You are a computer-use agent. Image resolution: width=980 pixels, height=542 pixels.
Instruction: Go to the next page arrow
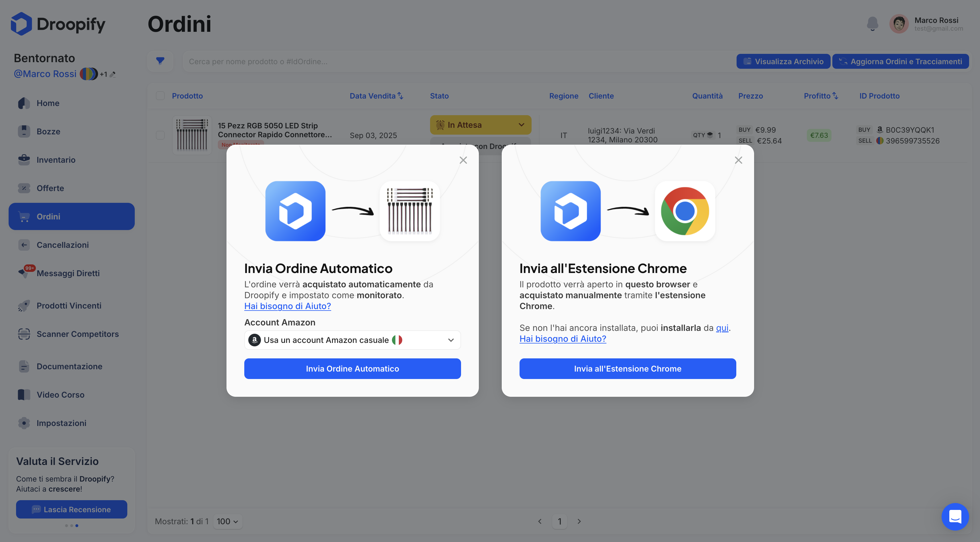(x=579, y=521)
